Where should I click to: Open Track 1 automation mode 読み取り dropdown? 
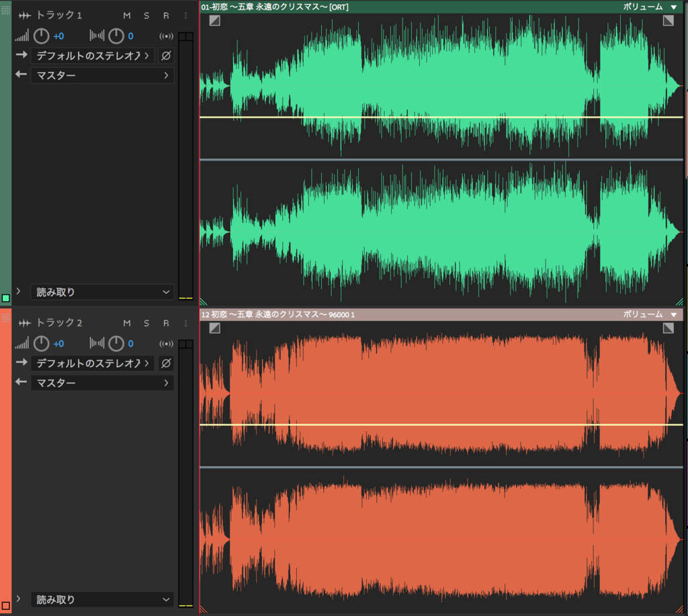102,292
